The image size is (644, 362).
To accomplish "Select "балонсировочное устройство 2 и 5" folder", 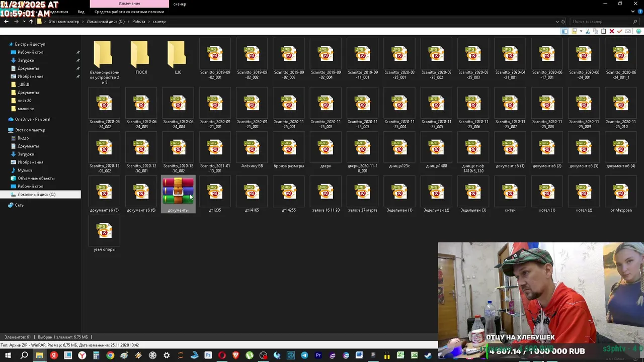I will point(105,61).
